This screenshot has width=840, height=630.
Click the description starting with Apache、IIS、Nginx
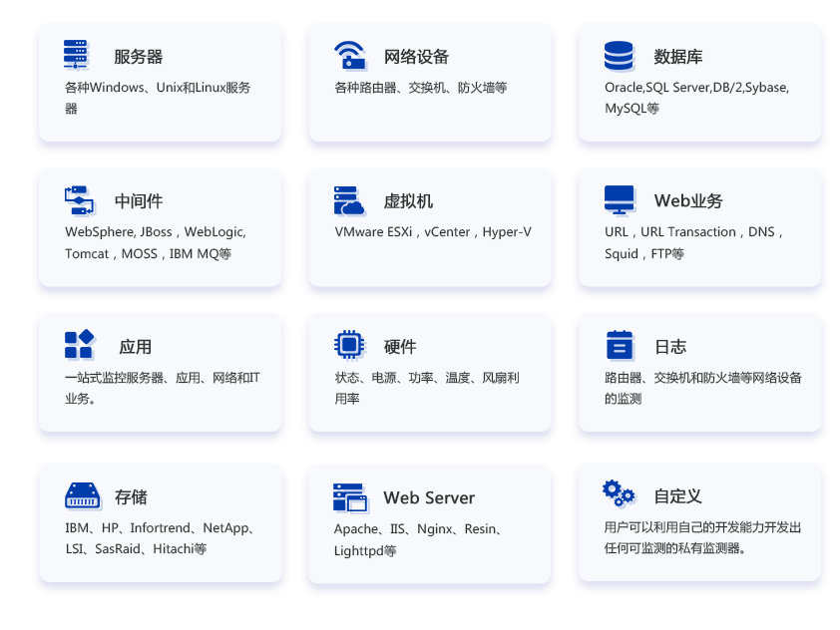(418, 539)
